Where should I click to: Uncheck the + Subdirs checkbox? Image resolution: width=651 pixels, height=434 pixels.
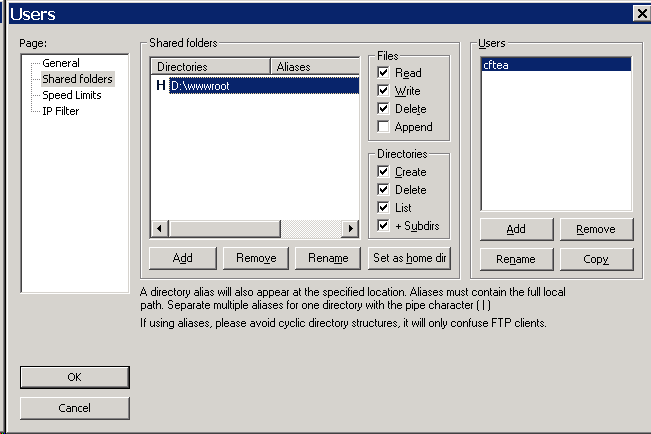(x=384, y=226)
